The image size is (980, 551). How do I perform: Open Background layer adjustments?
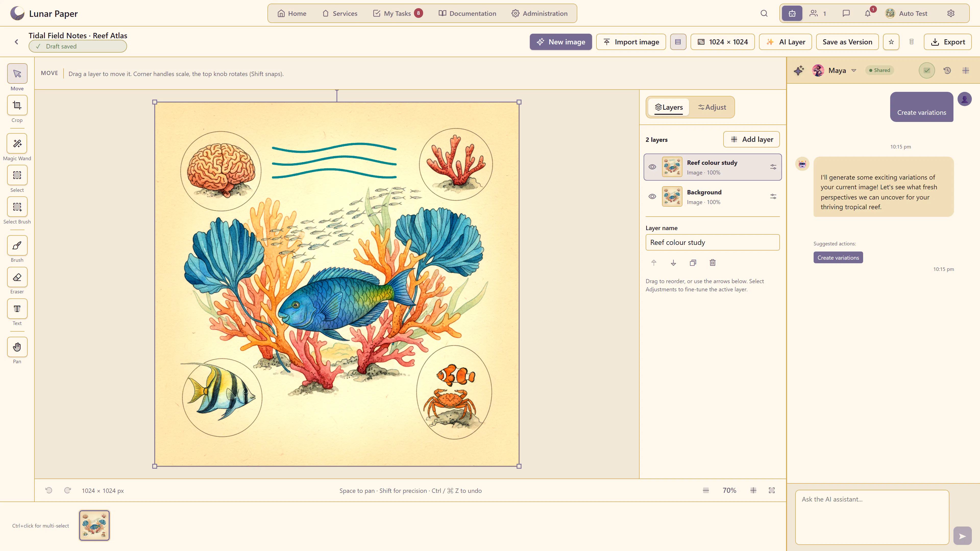pyautogui.click(x=773, y=197)
